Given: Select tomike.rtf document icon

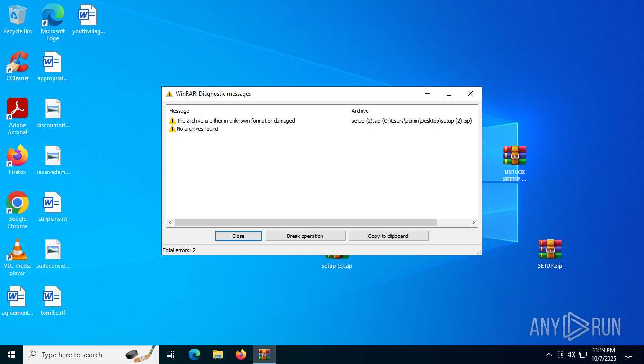Looking at the screenshot, I should (x=53, y=301).
